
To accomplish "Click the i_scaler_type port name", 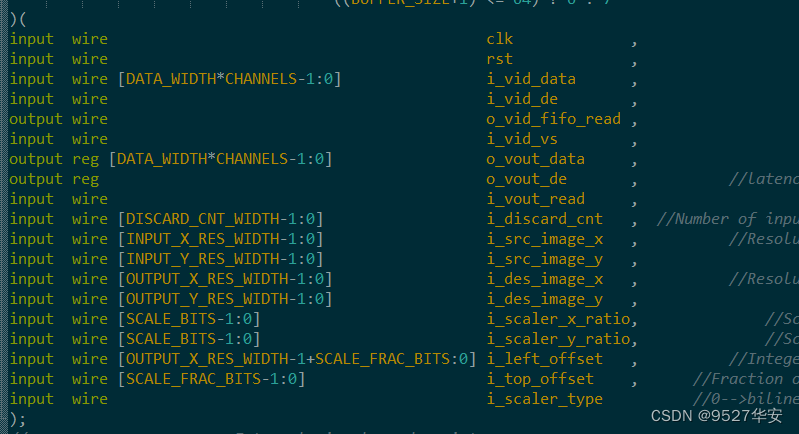I will tap(544, 399).
